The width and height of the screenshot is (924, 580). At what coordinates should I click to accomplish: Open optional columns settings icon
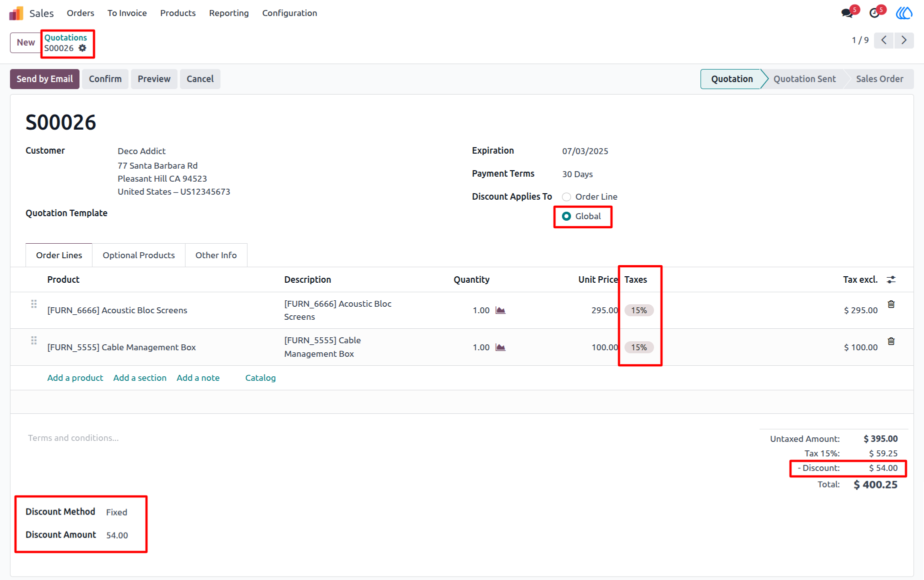(x=891, y=280)
